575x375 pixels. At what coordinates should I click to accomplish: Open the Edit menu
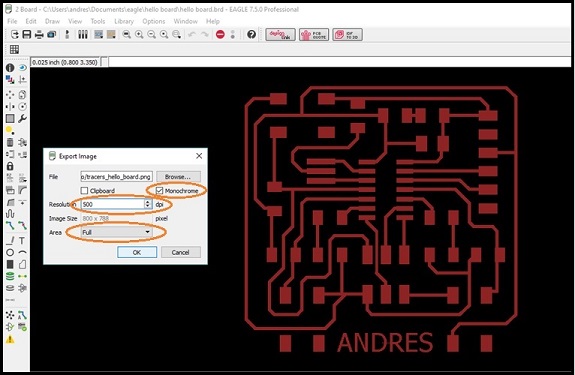[31, 21]
